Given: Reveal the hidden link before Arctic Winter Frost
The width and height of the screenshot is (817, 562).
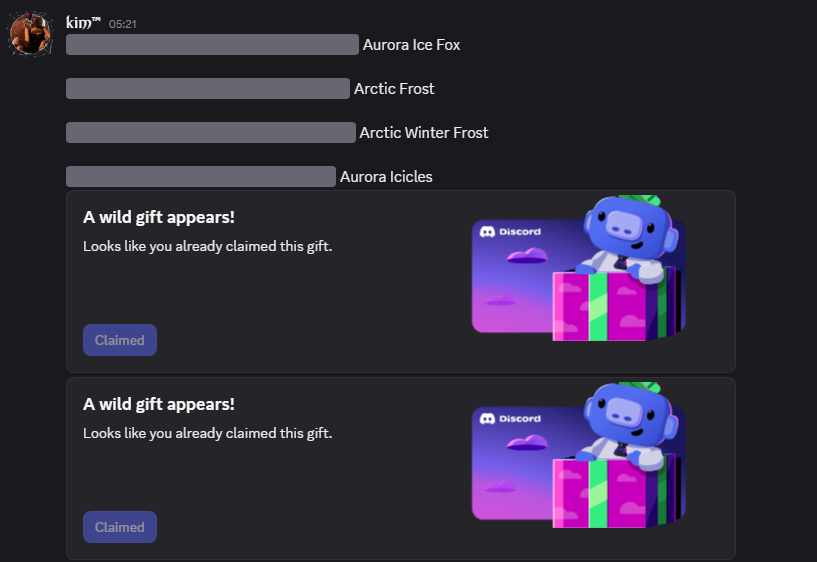Looking at the screenshot, I should [x=211, y=132].
